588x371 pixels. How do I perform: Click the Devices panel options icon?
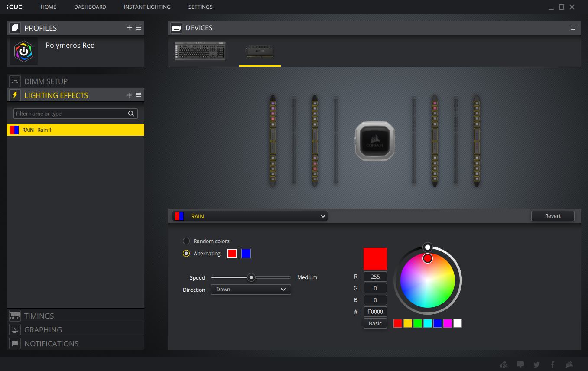coord(573,28)
